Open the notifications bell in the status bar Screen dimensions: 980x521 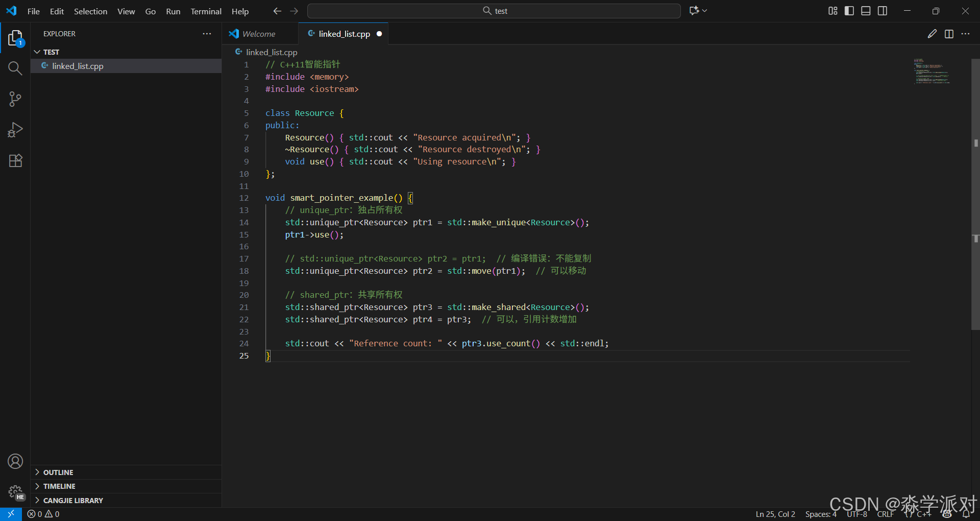[x=966, y=514]
